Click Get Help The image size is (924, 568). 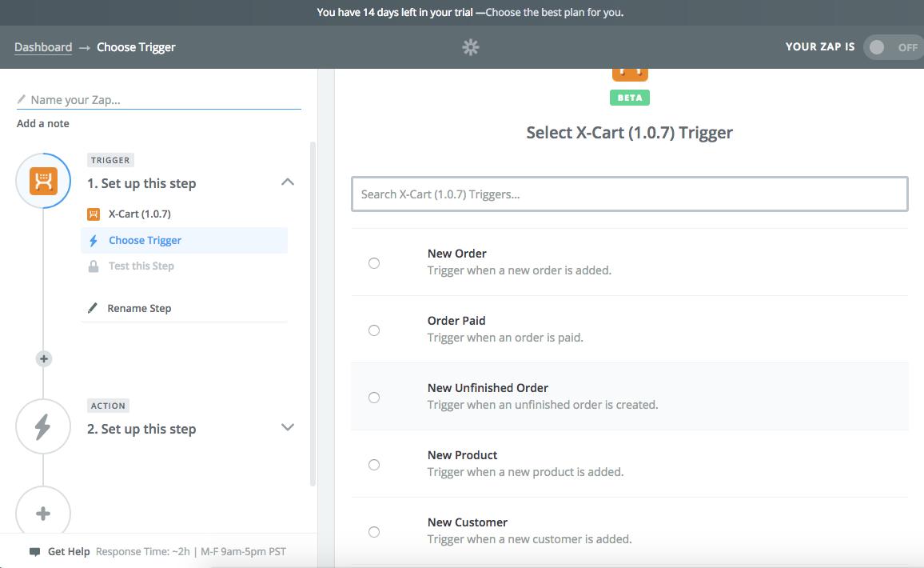pos(69,551)
